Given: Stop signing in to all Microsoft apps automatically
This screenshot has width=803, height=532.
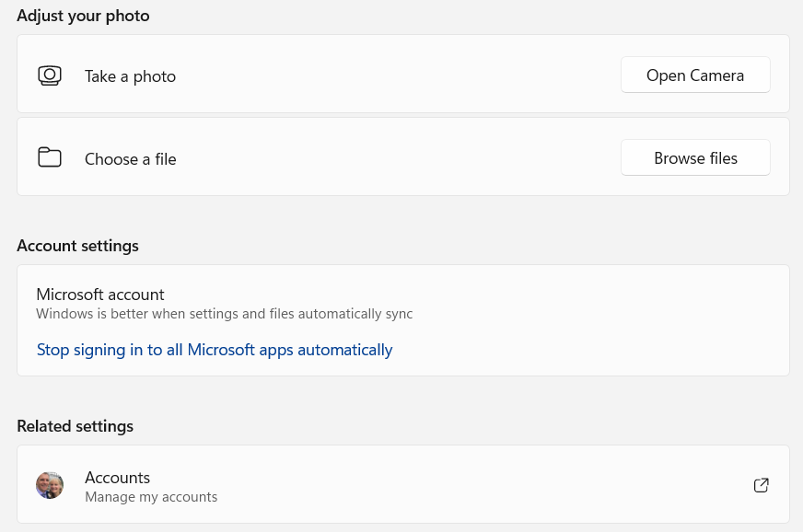Looking at the screenshot, I should point(215,350).
